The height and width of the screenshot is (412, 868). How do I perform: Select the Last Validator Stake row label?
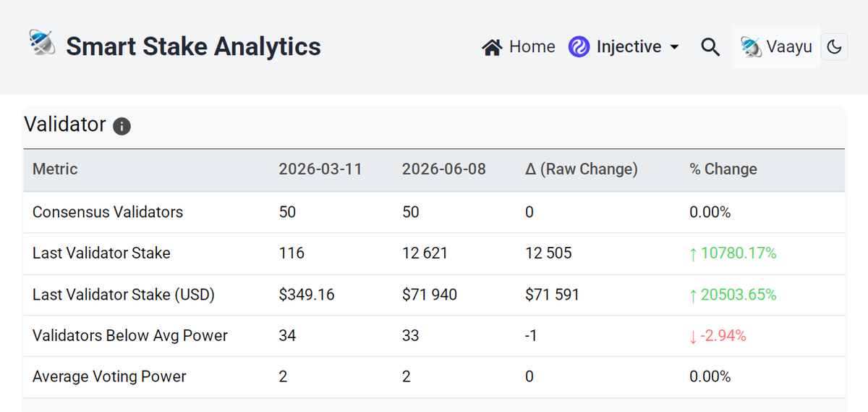[x=101, y=253]
